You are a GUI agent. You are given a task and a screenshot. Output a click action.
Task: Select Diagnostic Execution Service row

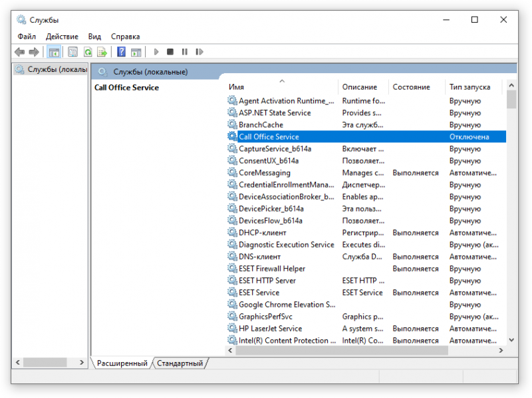click(x=366, y=244)
